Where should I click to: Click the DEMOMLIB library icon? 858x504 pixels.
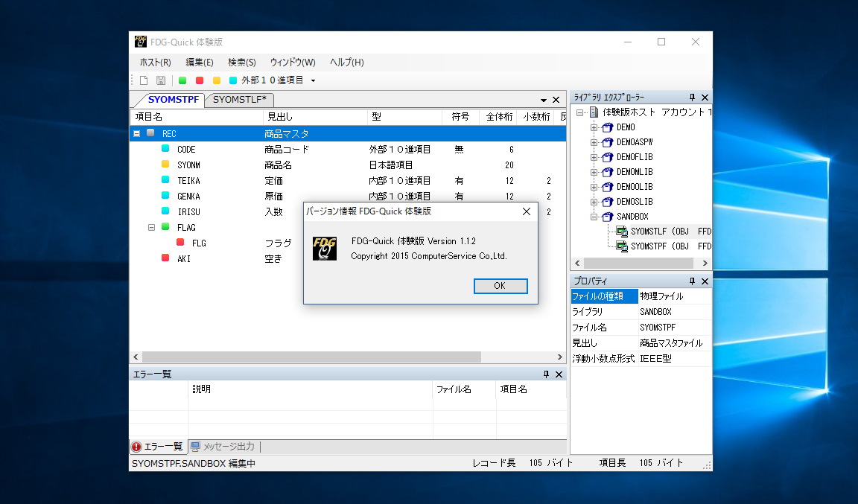[608, 172]
